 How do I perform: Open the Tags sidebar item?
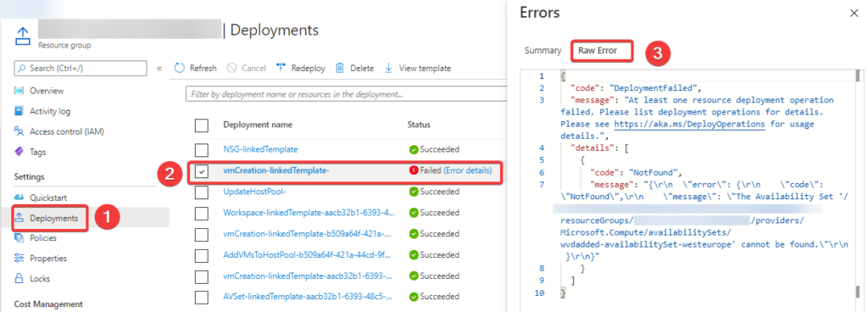point(37,152)
